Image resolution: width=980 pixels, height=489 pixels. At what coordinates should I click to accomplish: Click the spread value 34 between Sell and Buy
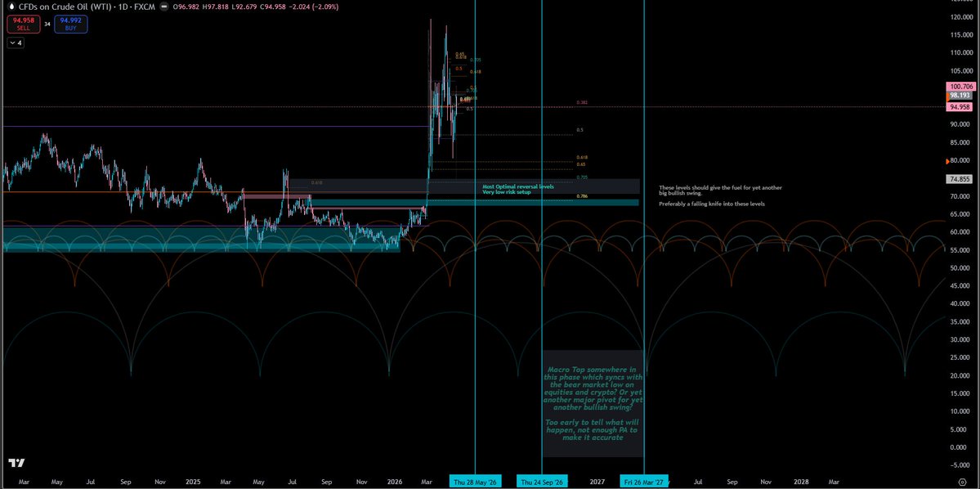(47, 25)
